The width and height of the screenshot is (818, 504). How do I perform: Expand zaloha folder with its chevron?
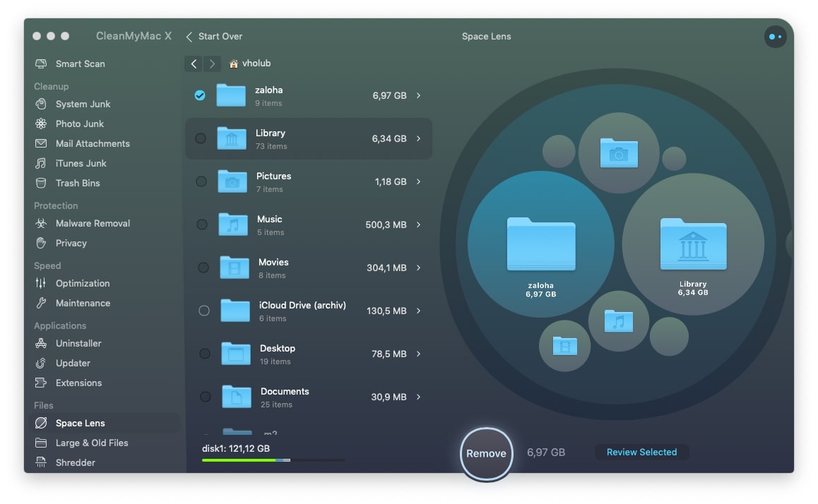418,95
